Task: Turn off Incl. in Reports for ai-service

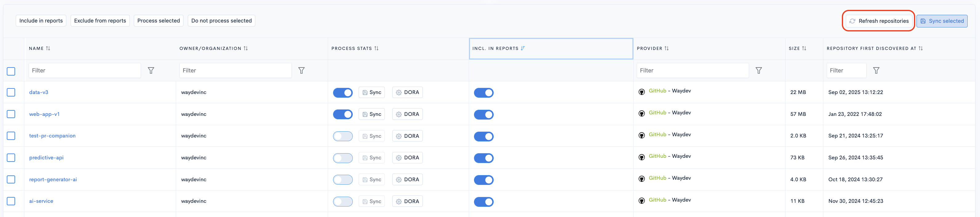Action: 483,202
